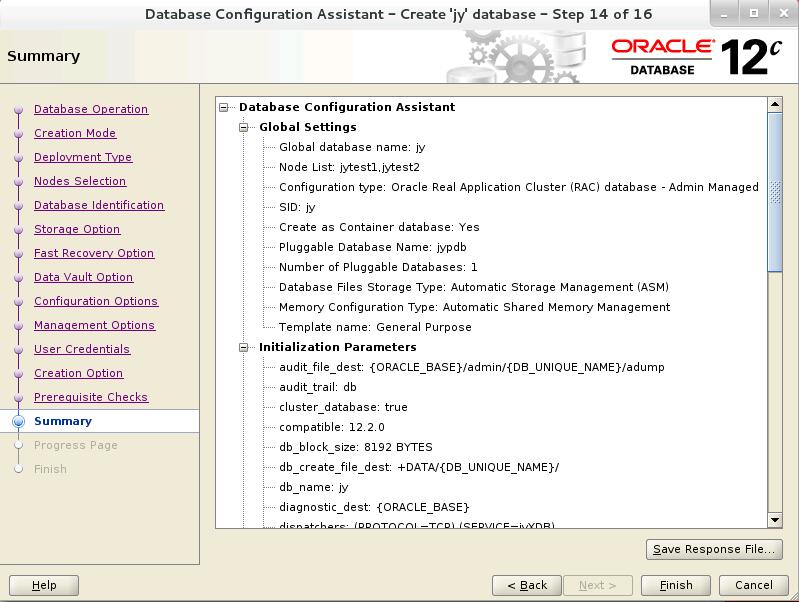This screenshot has height=602, width=799.
Task: Select 'Create as Container database: Yes' row
Action: [x=379, y=227]
